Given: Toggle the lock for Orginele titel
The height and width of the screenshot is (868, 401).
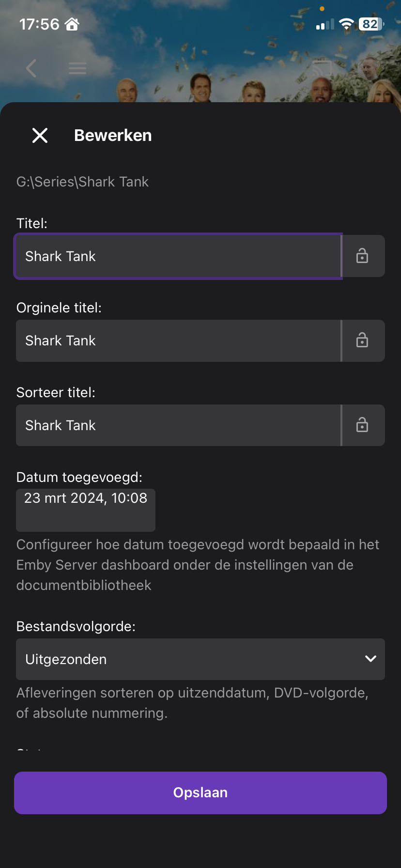Looking at the screenshot, I should click(362, 341).
